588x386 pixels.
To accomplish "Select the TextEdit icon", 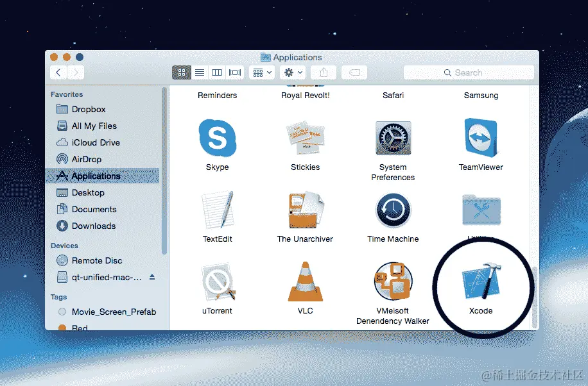I will point(218,210).
